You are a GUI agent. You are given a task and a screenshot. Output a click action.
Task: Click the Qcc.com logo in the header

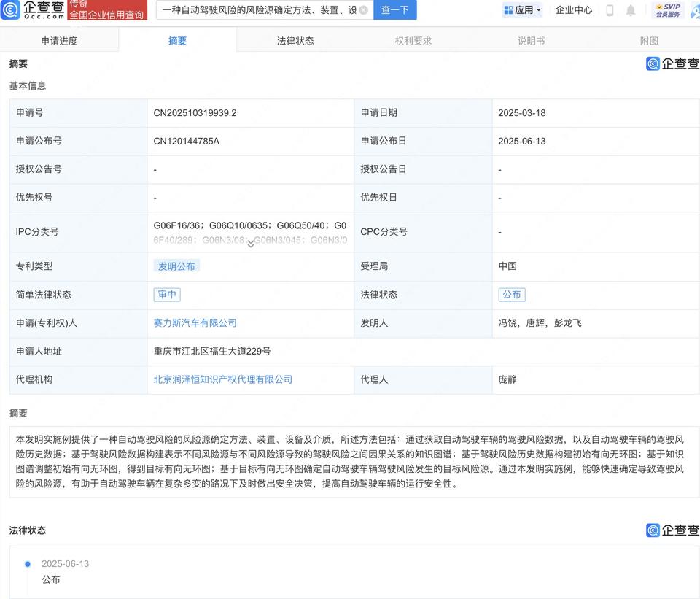pyautogui.click(x=34, y=9)
